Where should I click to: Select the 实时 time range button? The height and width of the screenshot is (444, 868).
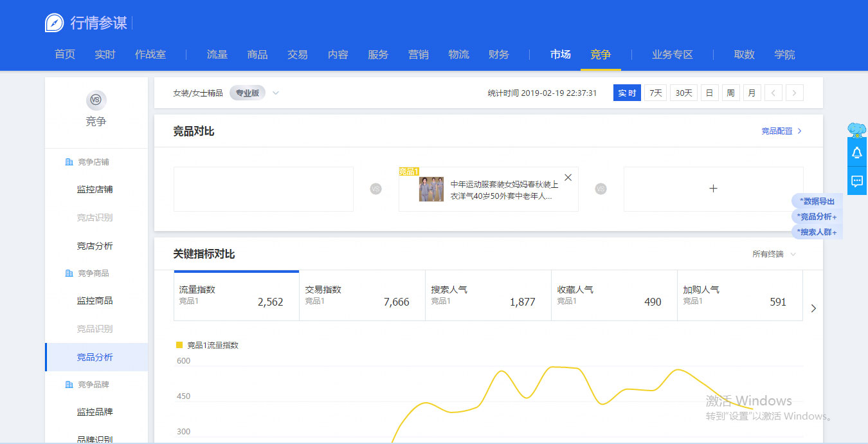[627, 93]
